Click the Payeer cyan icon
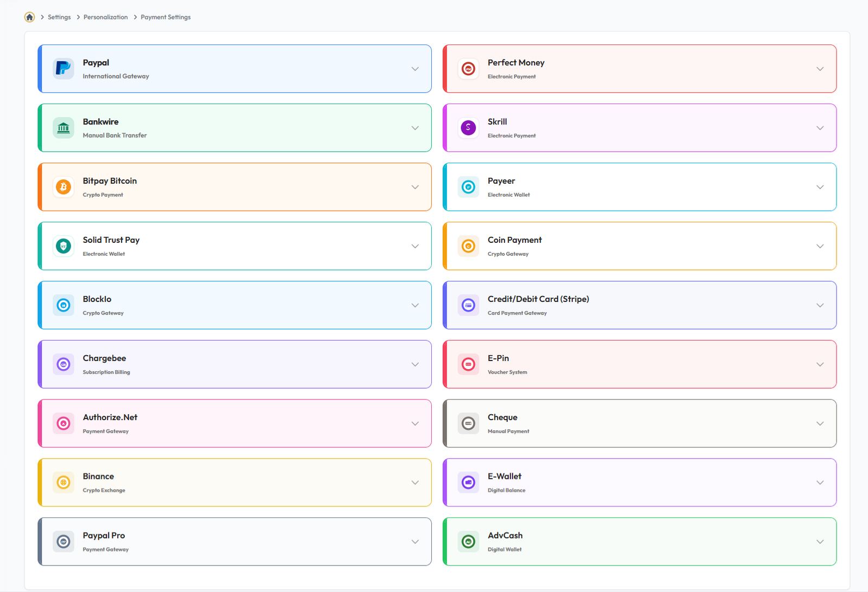 (468, 187)
